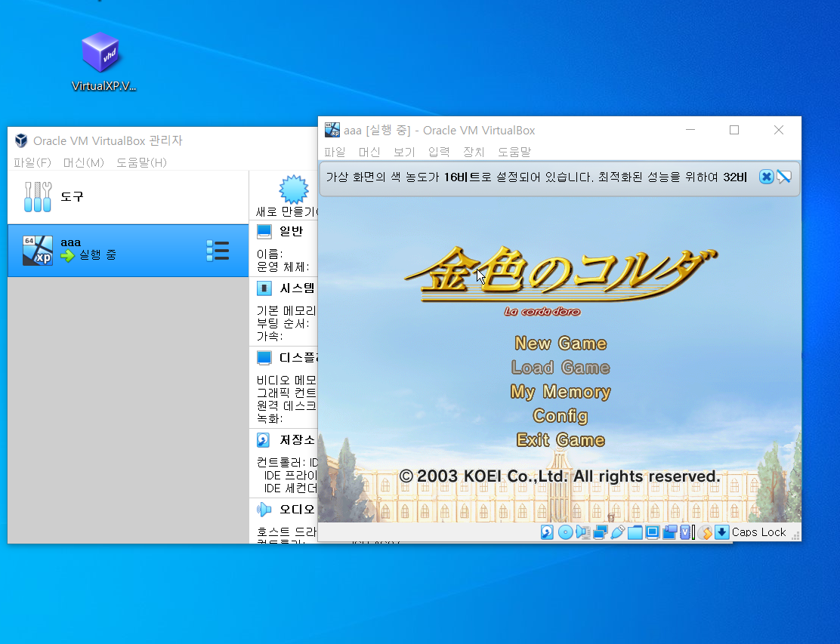The width and height of the screenshot is (840, 644).
Task: Select Config in the game menu
Action: tap(561, 416)
